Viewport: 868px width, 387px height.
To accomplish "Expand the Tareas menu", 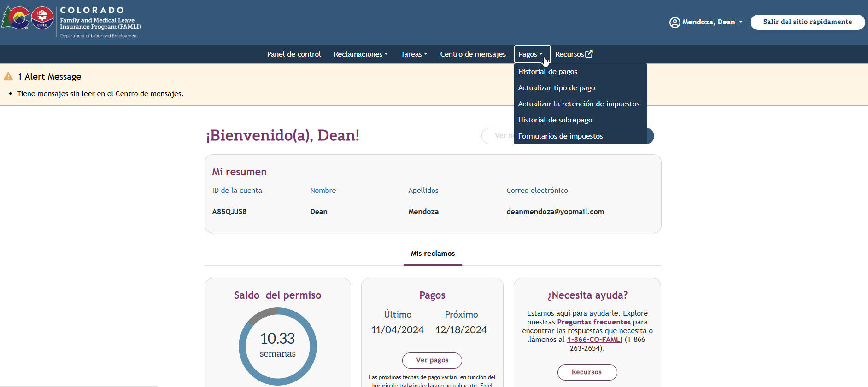I will 414,54.
